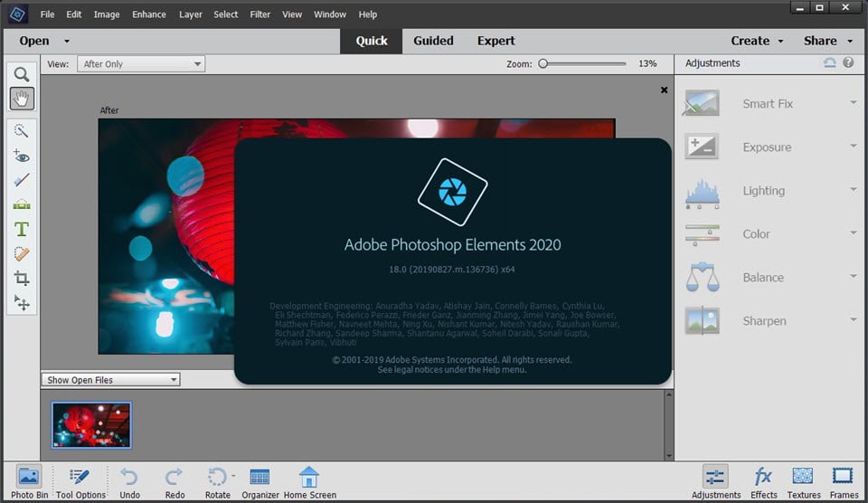Image resolution: width=868 pixels, height=503 pixels.
Task: Select the Hand tool
Action: (x=22, y=99)
